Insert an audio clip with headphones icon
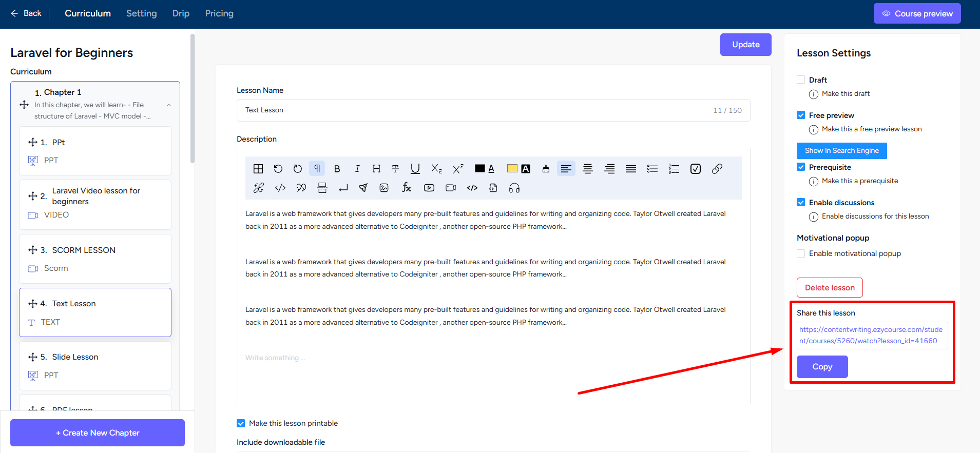 514,188
